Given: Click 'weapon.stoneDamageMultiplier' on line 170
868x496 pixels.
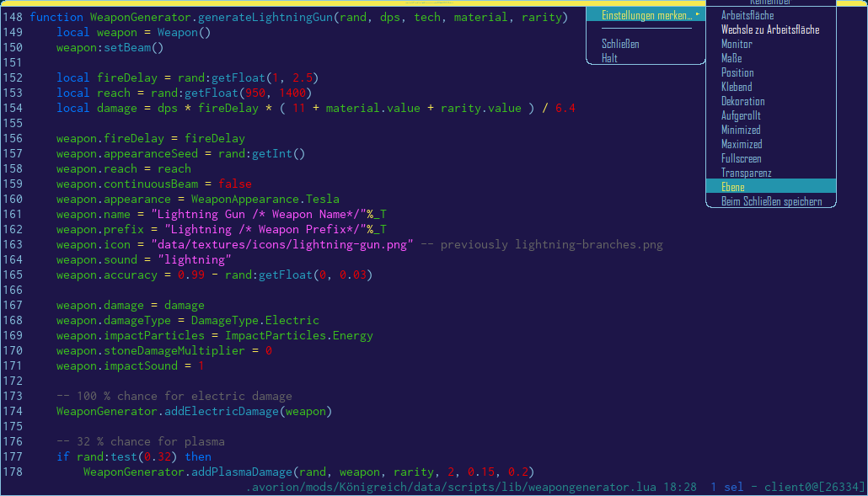Looking at the screenshot, I should coord(150,350).
